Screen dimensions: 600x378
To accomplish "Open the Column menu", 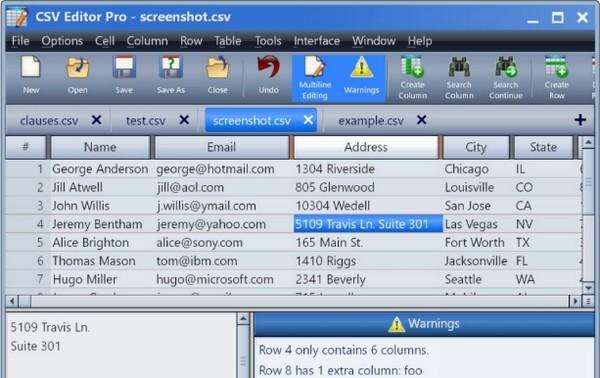I will (x=147, y=41).
